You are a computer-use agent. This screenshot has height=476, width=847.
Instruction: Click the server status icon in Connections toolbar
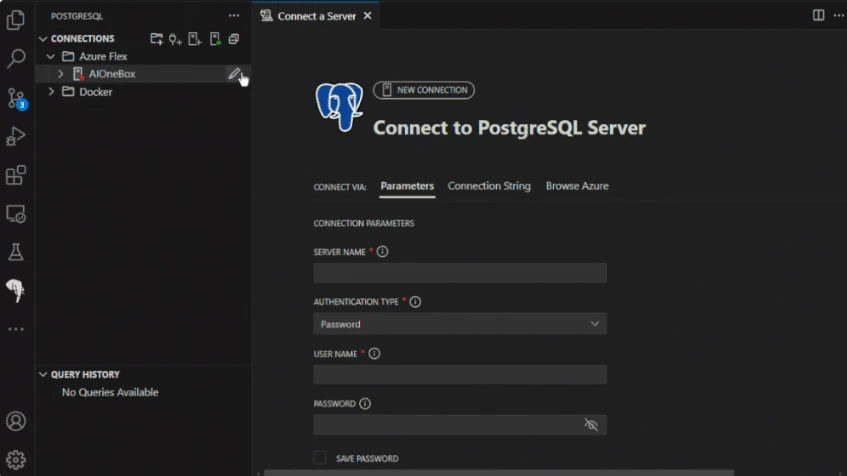215,38
